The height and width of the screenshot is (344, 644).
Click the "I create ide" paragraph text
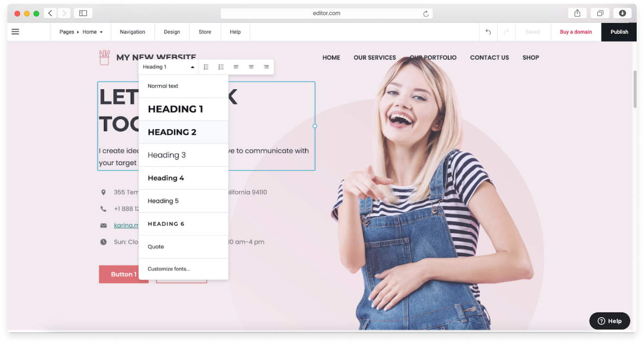click(x=119, y=150)
